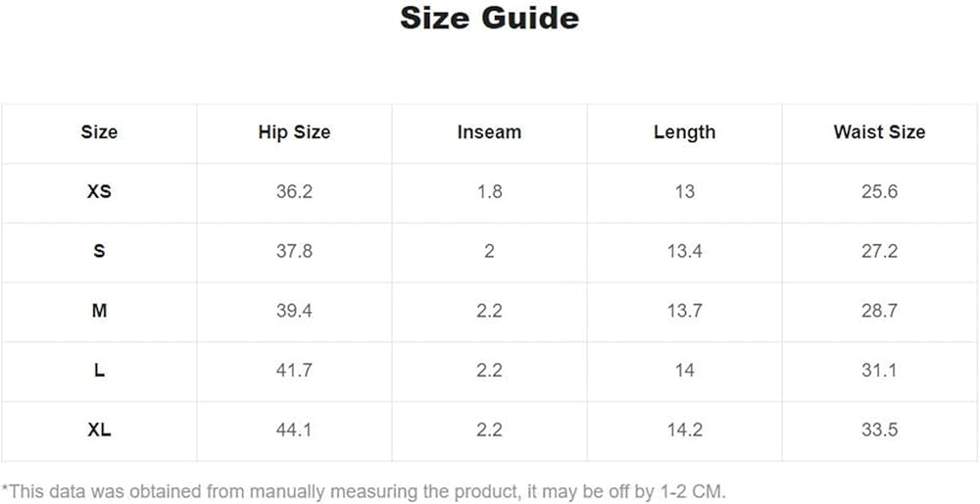This screenshot has height=504, width=980.
Task: Click the XL row inseam value
Action: [489, 430]
